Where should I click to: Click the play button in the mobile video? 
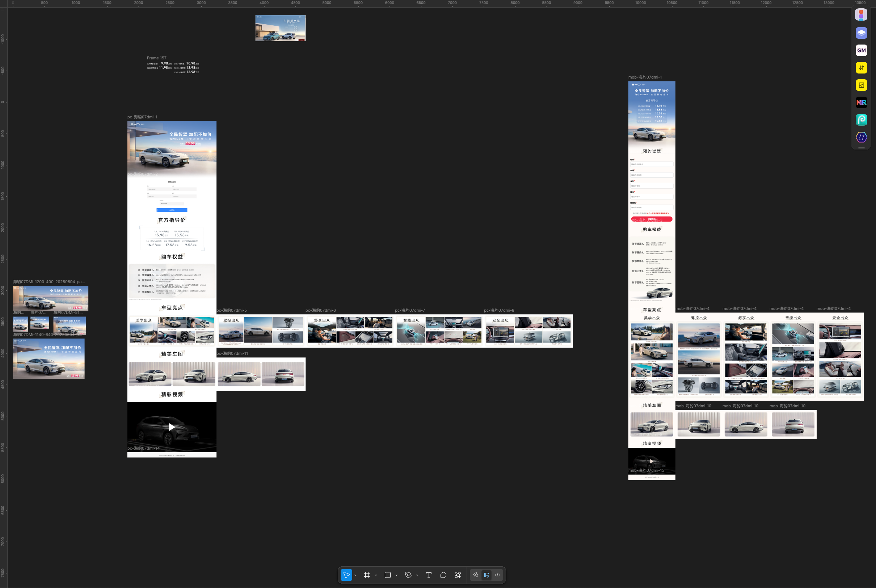coord(652,461)
